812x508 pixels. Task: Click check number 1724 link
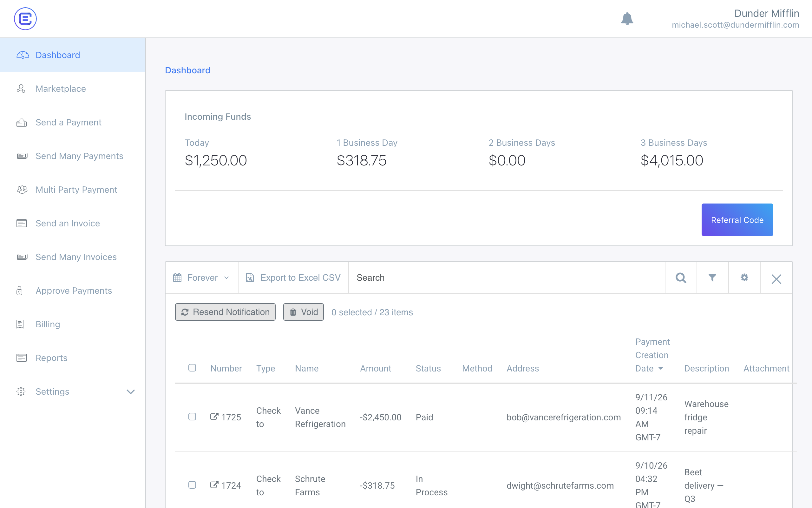231,485
